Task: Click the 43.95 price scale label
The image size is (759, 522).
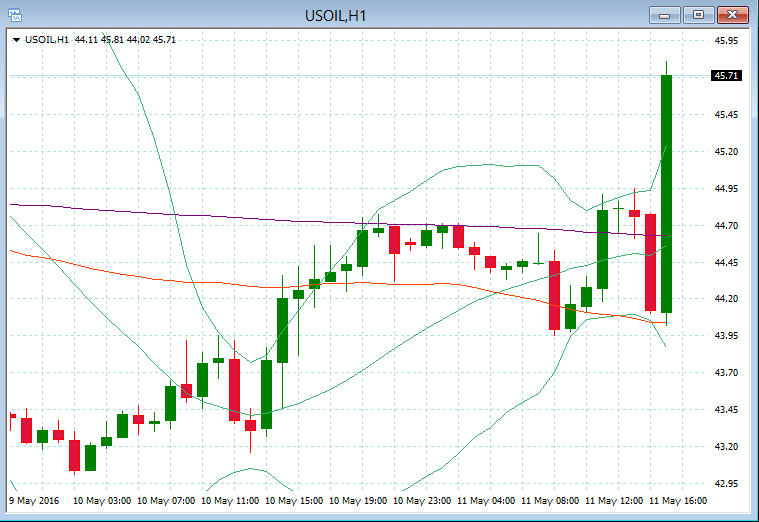Action: coord(726,336)
